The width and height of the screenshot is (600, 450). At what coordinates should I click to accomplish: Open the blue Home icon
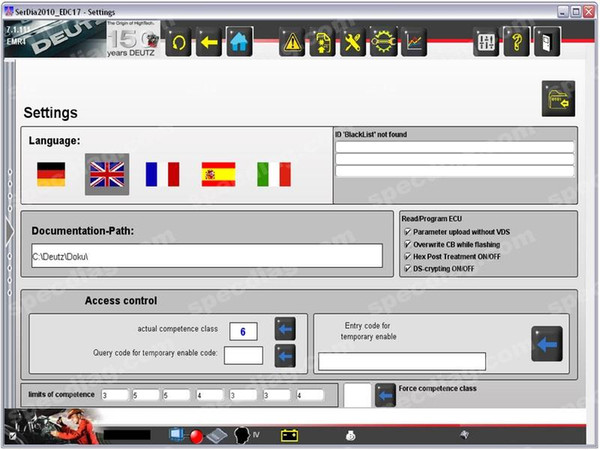tap(239, 42)
